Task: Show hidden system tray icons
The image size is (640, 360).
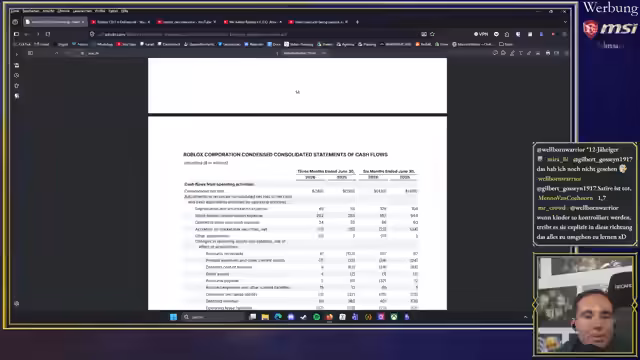Action: [x=526, y=317]
